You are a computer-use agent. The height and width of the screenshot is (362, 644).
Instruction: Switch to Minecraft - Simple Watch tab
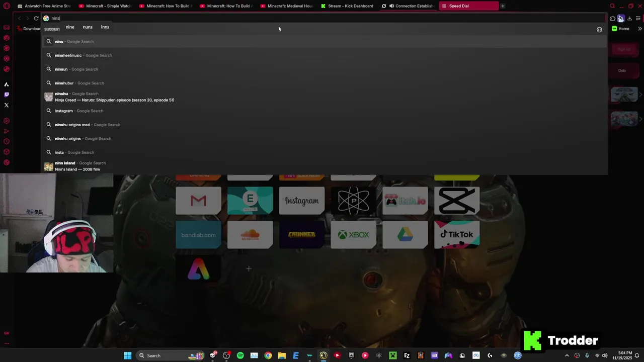pos(105,6)
